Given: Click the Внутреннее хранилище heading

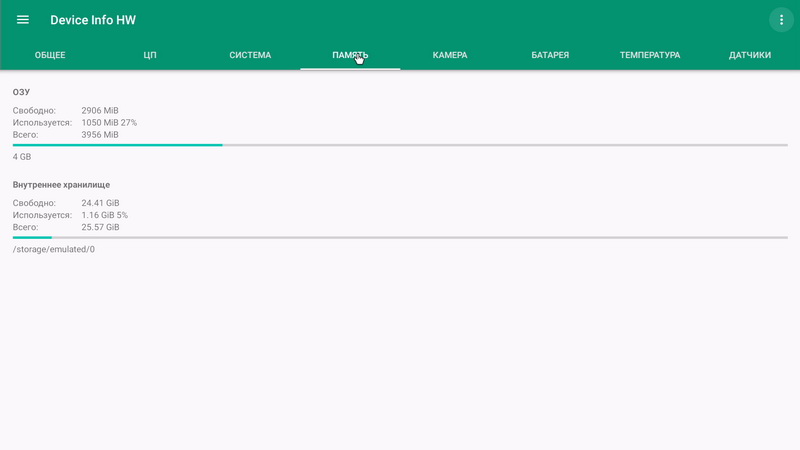Looking at the screenshot, I should click(61, 185).
